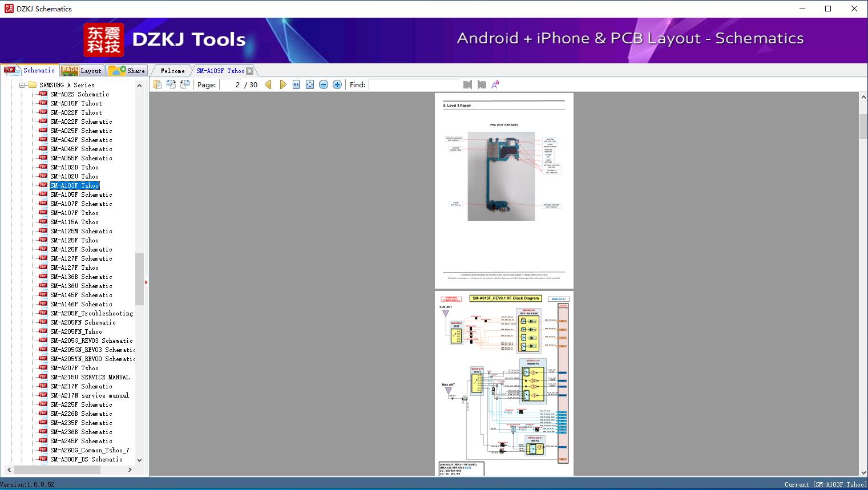Open SM-A125F Tshoo entry

click(x=74, y=240)
